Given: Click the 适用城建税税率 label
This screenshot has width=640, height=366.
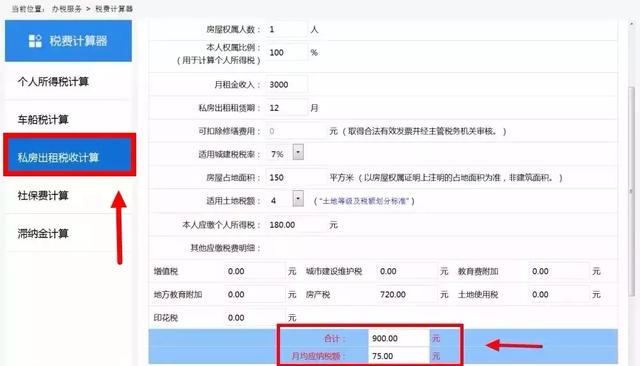Looking at the screenshot, I should pos(229,154).
